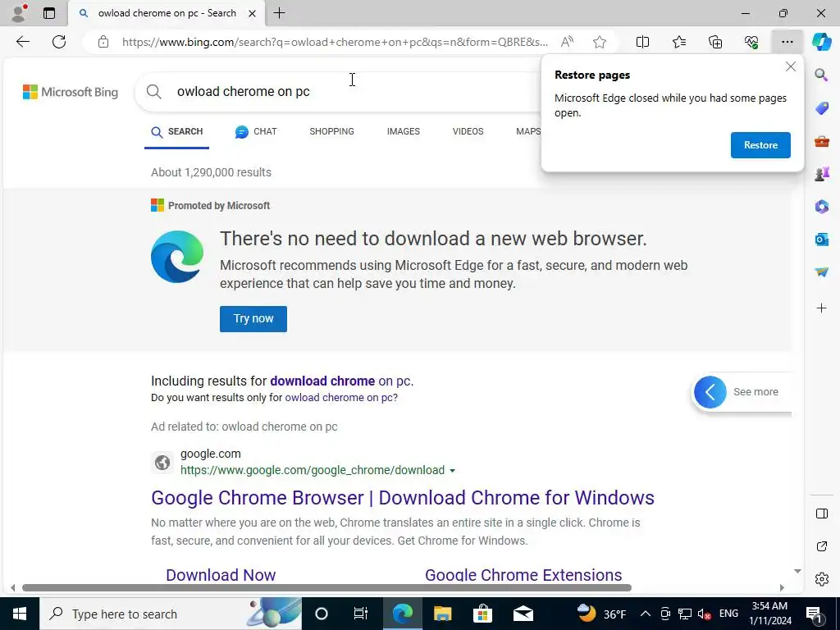840x630 pixels.
Task: Activate Read aloud icon
Action: coord(567,42)
